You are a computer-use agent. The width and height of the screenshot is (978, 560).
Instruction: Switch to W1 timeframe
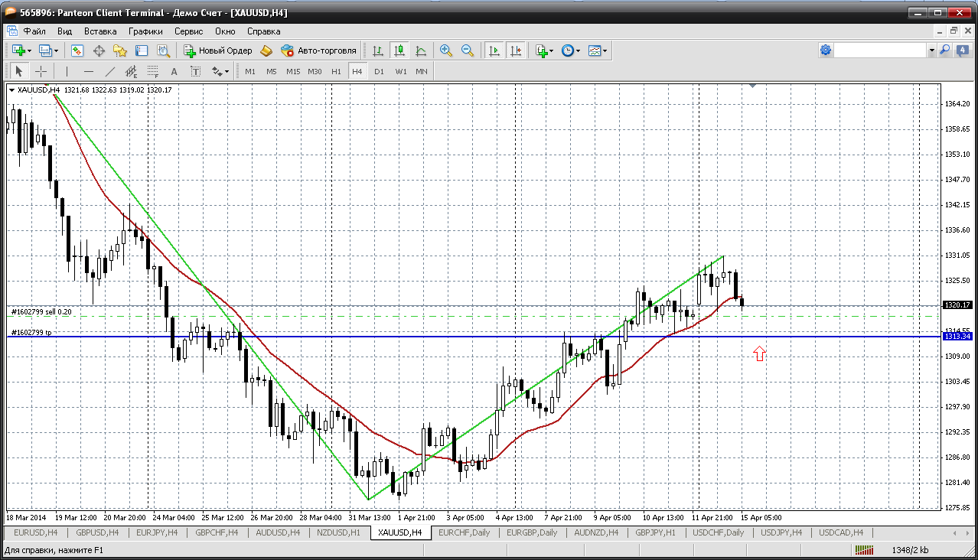click(400, 71)
